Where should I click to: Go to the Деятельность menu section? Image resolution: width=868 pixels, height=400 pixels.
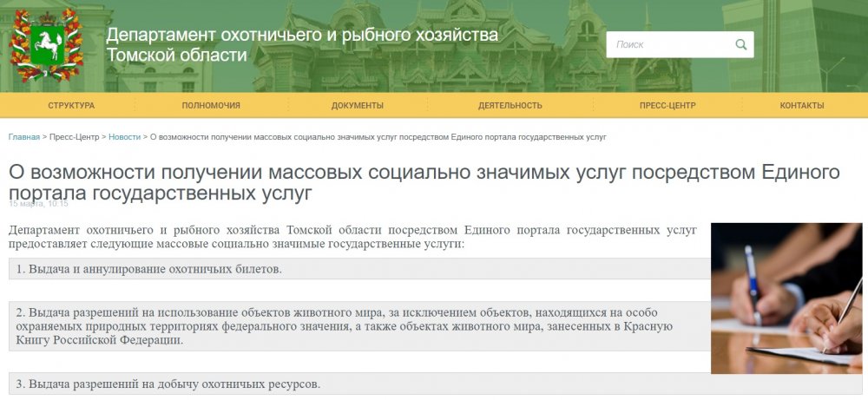pos(510,106)
